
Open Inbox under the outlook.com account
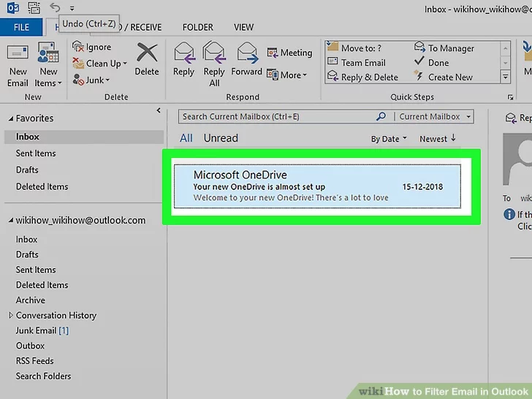pos(26,240)
